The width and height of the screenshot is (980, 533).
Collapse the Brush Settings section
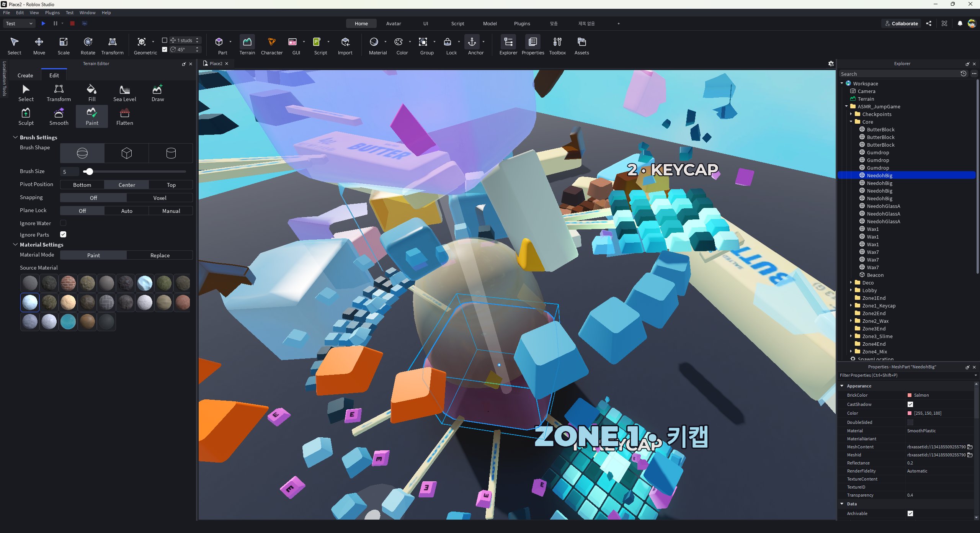[x=15, y=137]
